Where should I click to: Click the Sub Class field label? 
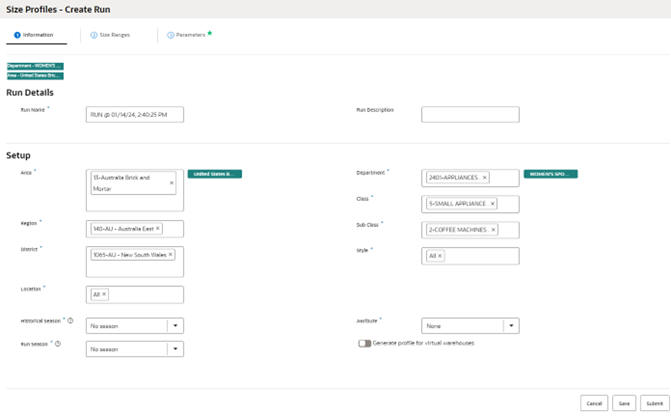[x=368, y=225]
